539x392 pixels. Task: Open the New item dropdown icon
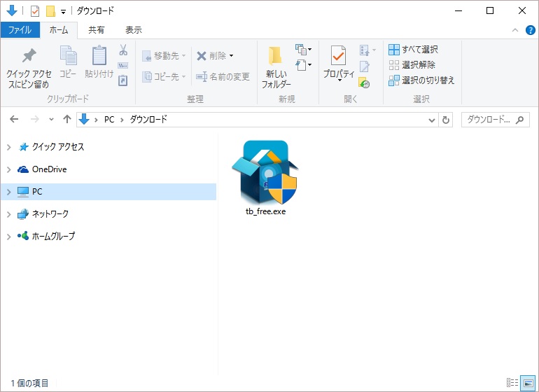tap(303, 50)
